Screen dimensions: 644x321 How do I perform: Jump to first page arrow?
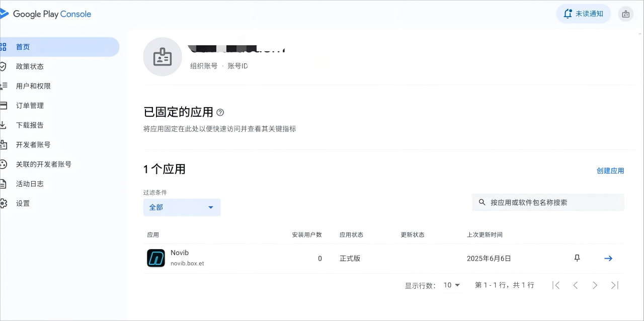[556, 285]
